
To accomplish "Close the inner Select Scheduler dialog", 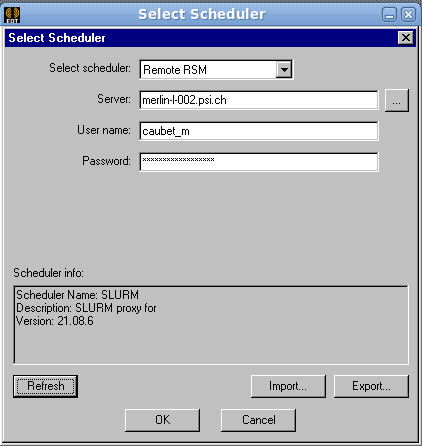I will tap(406, 38).
